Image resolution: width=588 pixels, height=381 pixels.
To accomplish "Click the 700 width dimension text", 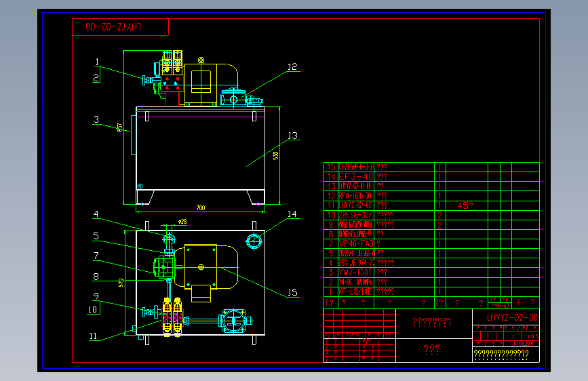I will point(201,207).
